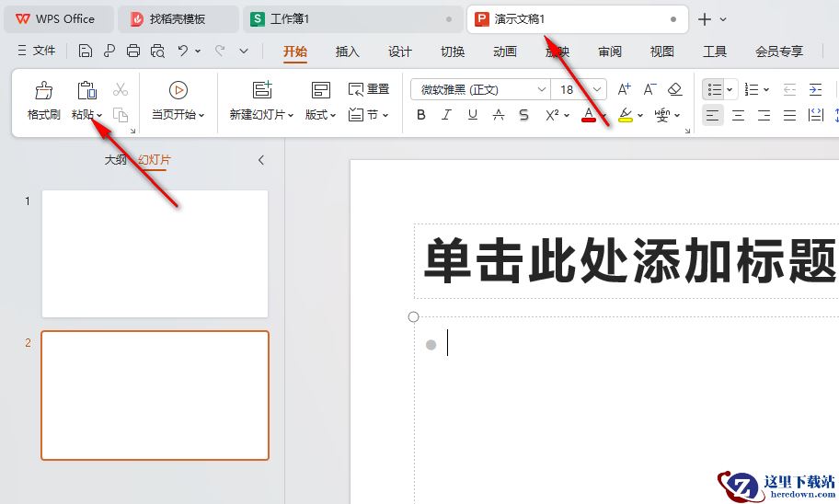Viewport: 839px width, 504px height.
Task: Open the bulleted list dropdown arrow
Action: pos(730,89)
